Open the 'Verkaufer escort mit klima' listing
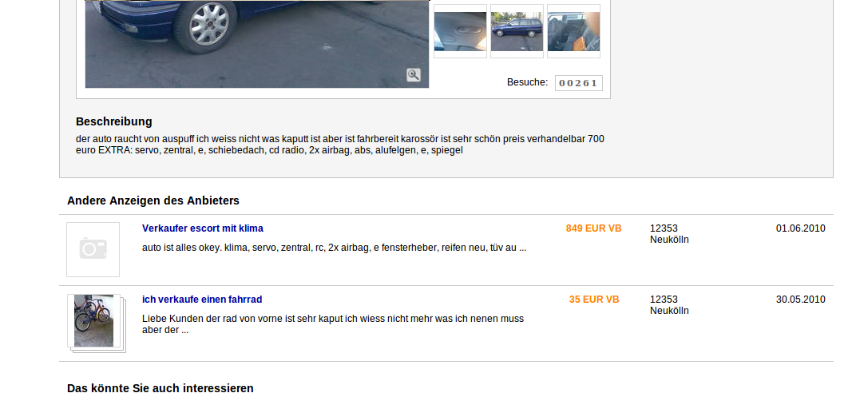Image resolution: width=868 pixels, height=397 pixels. pos(203,228)
